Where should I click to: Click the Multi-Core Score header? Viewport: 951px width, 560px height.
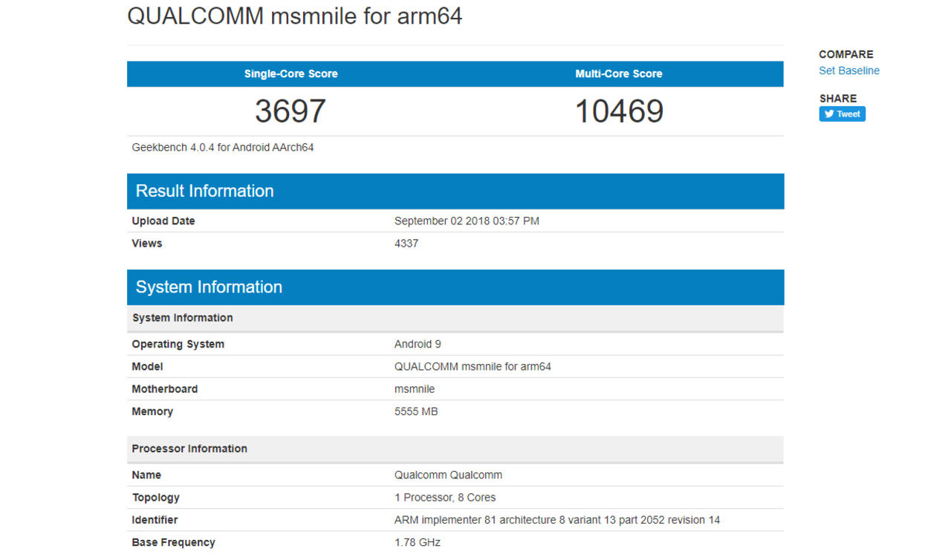(619, 74)
